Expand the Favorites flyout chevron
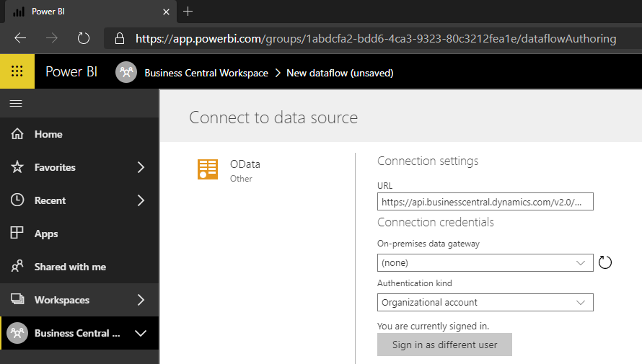This screenshot has height=364, width=642. (141, 167)
